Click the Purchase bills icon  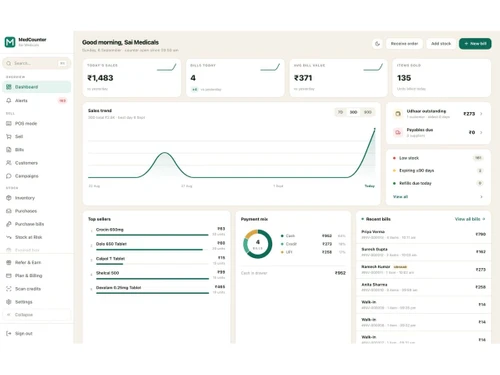click(9, 224)
